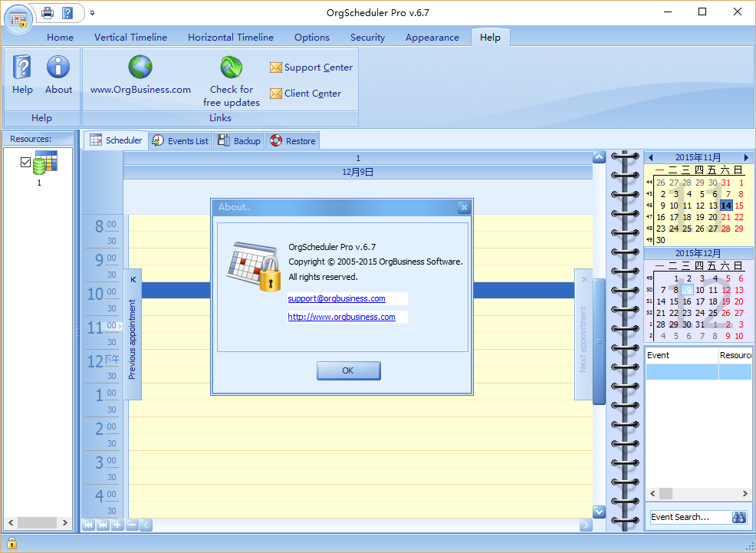
Task: Select November 14 in the calendar
Action: click(x=726, y=206)
